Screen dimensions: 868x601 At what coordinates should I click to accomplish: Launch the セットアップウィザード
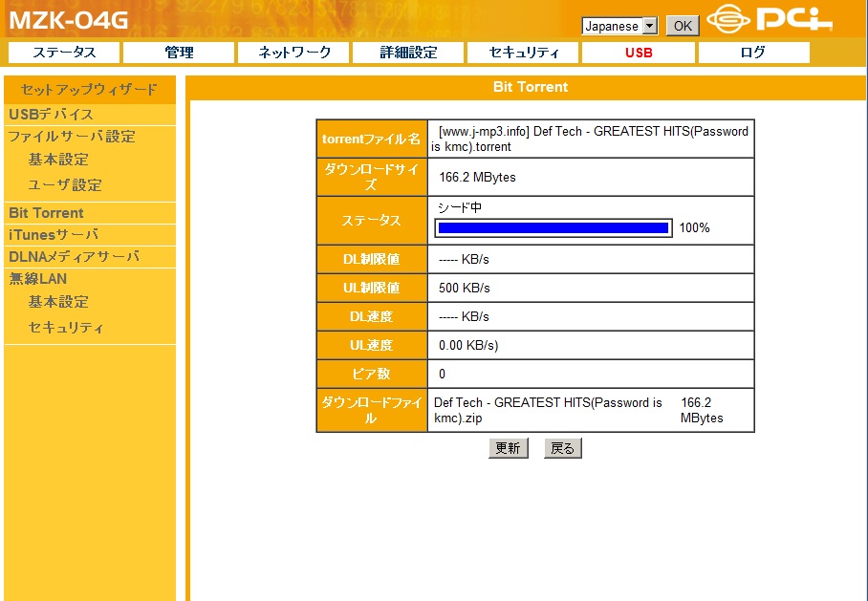(90, 90)
